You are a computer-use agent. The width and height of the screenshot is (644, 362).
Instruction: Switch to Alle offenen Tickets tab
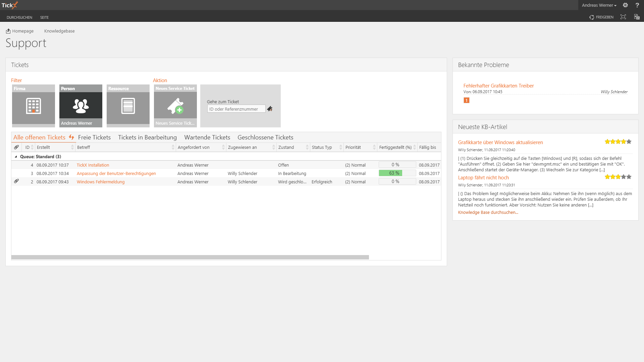(x=39, y=137)
